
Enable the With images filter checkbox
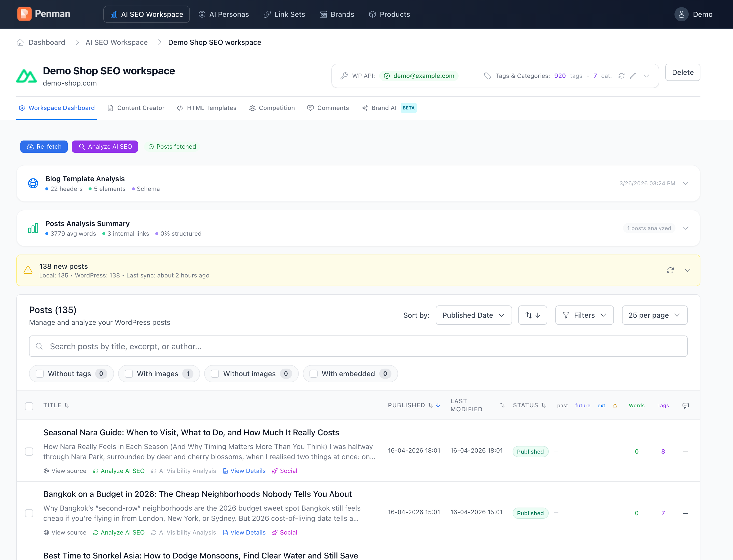coord(129,374)
